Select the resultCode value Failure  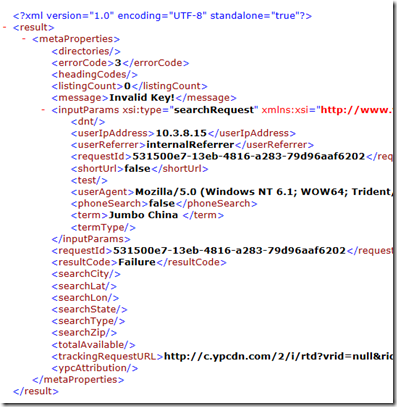(x=137, y=262)
